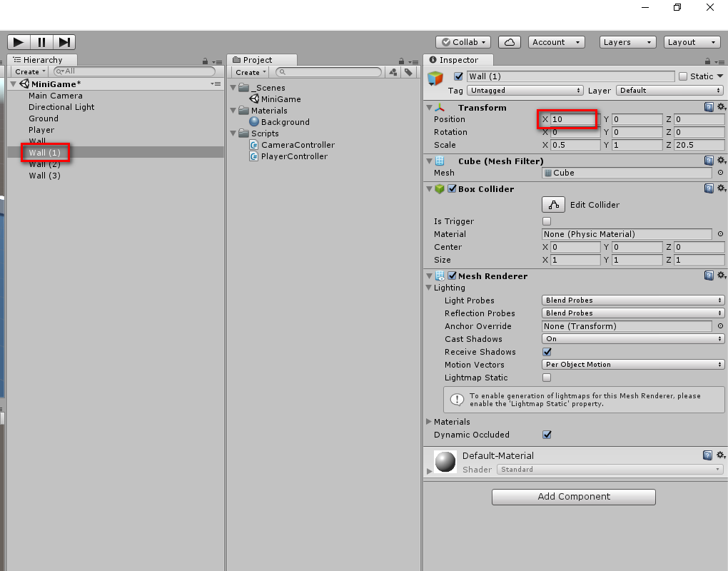Enable the Lightmap Static checkbox

tap(547, 378)
